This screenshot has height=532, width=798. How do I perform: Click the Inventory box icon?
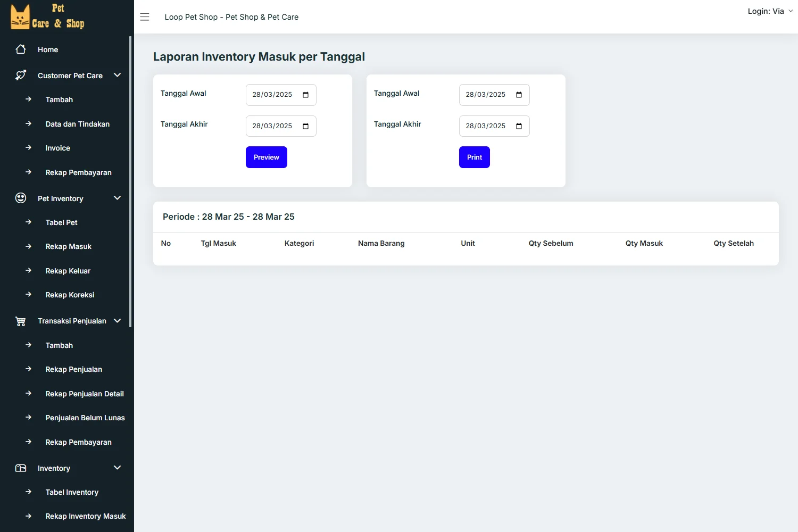21,468
